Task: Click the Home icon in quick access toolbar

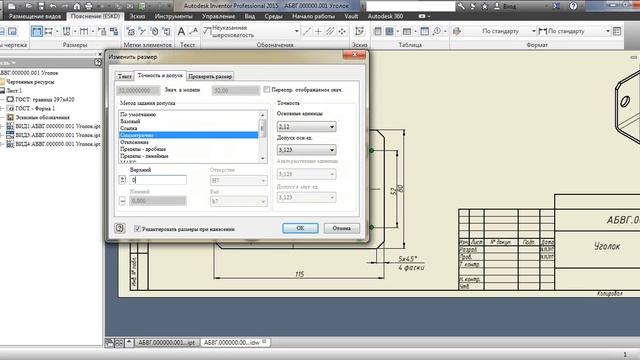Action: (x=77, y=6)
